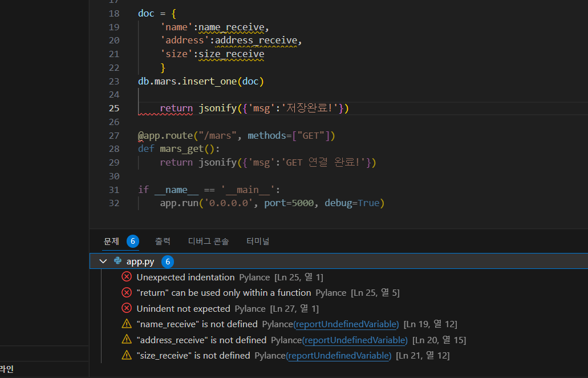
Task: Click line number 25 in the gutter
Action: click(x=114, y=108)
